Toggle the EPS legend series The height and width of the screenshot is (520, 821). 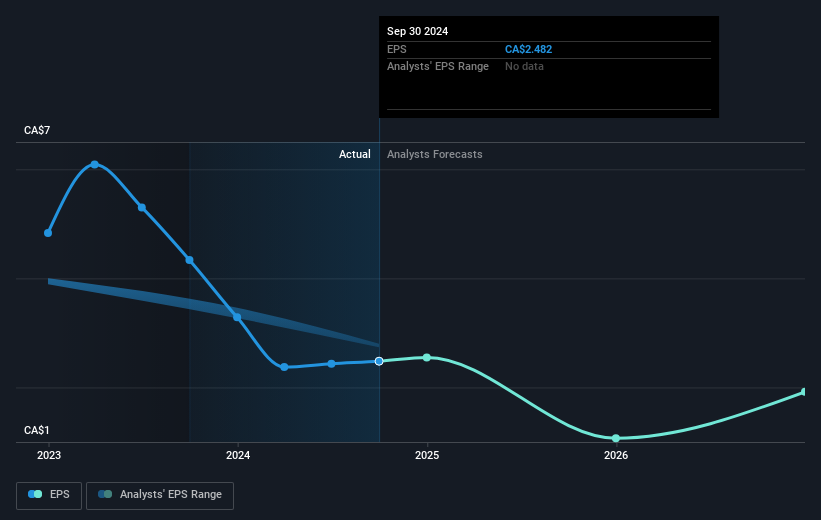49,495
